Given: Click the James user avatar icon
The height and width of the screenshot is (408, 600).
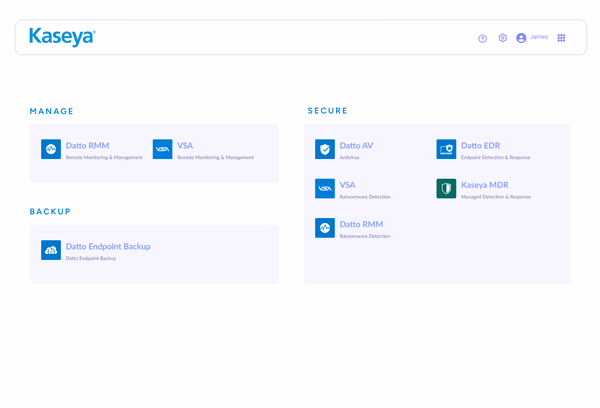Looking at the screenshot, I should coord(521,38).
